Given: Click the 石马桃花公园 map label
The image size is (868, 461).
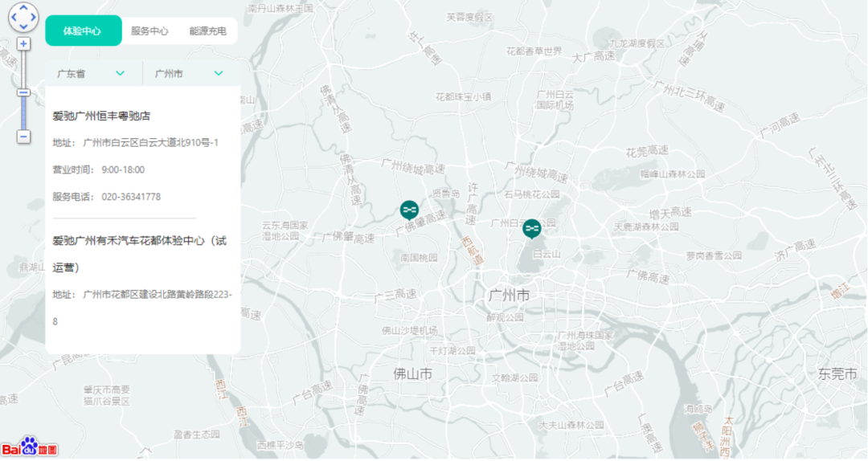Looking at the screenshot, I should coord(532,194).
